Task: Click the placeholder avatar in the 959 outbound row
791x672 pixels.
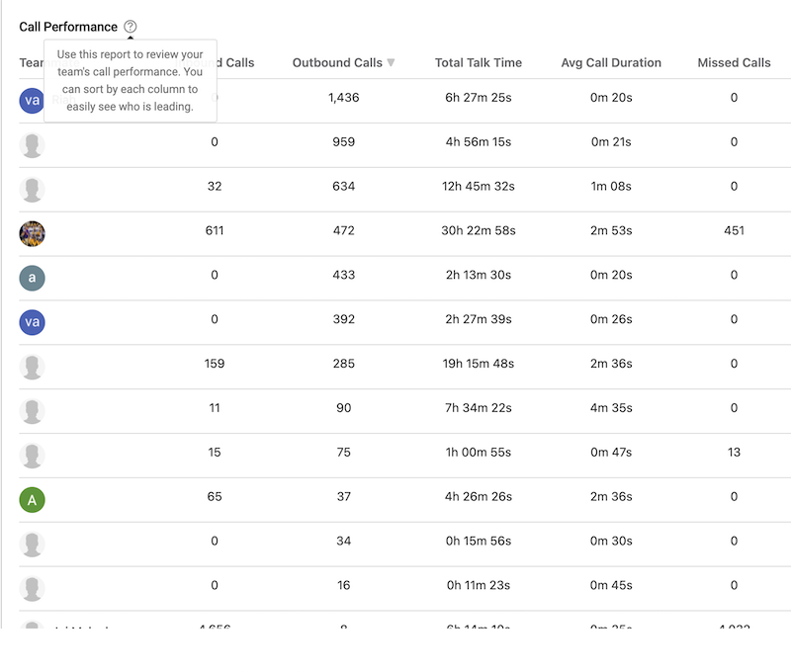Action: click(33, 145)
